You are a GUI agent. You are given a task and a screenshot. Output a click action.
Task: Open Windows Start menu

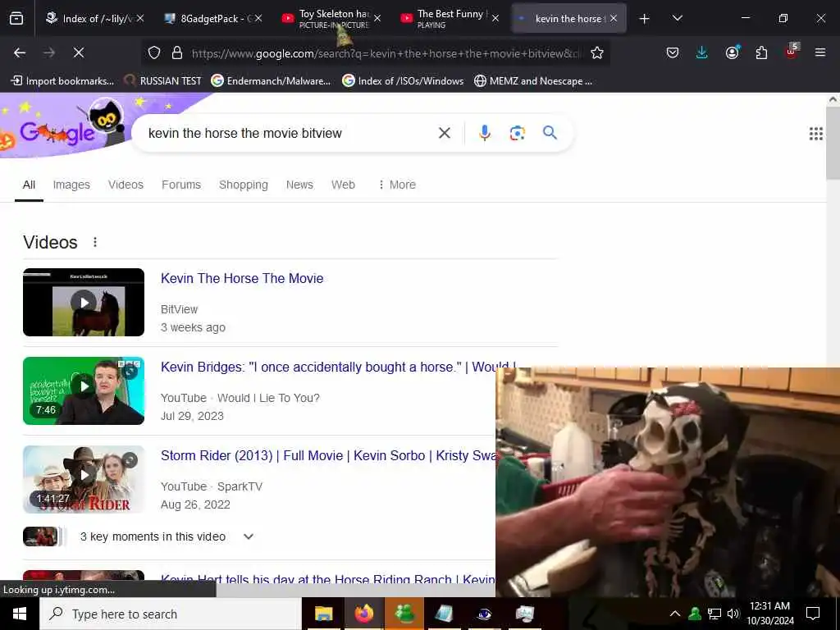(20, 614)
